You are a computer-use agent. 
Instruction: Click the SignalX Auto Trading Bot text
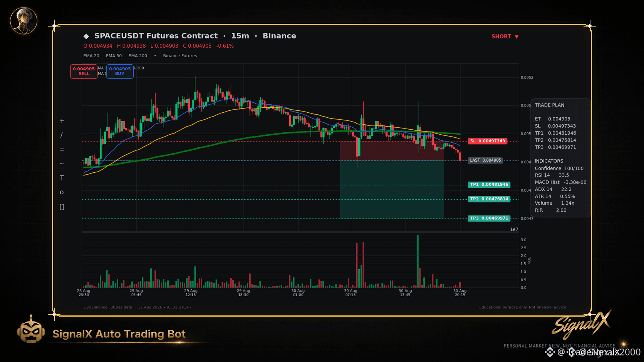(119, 334)
